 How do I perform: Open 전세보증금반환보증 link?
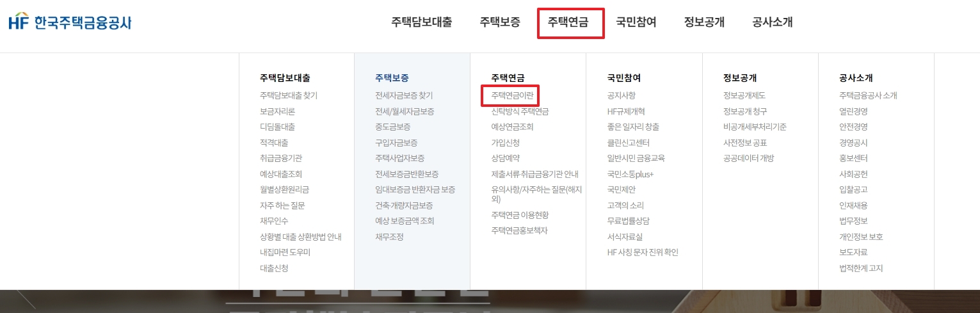coord(407,174)
